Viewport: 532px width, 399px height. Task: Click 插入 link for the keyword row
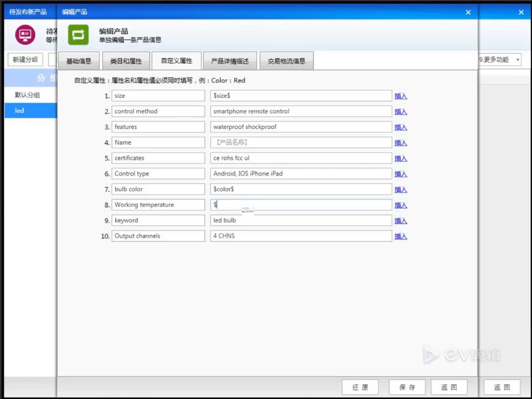(401, 221)
